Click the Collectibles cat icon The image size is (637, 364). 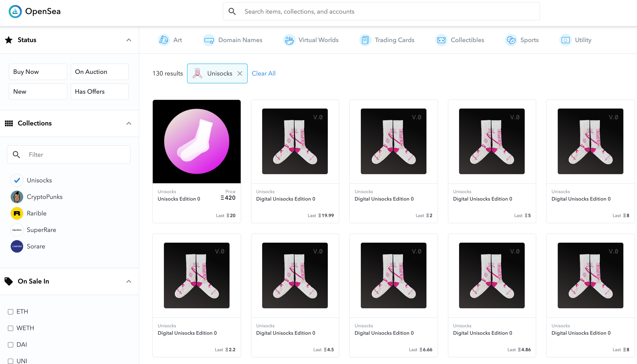pyautogui.click(x=441, y=40)
